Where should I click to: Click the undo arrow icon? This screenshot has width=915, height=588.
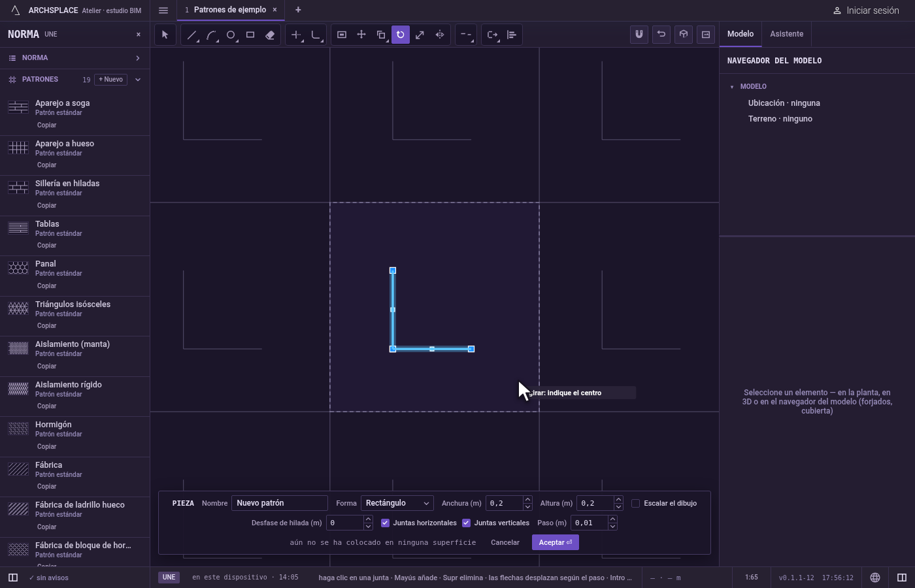point(661,35)
